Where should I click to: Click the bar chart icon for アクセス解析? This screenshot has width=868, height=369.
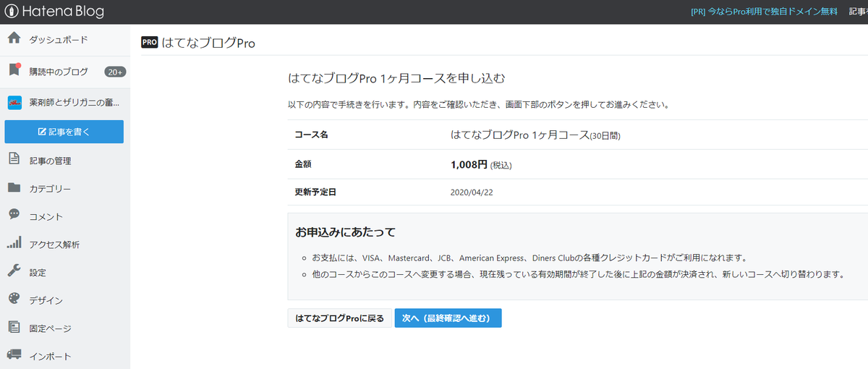(14, 244)
